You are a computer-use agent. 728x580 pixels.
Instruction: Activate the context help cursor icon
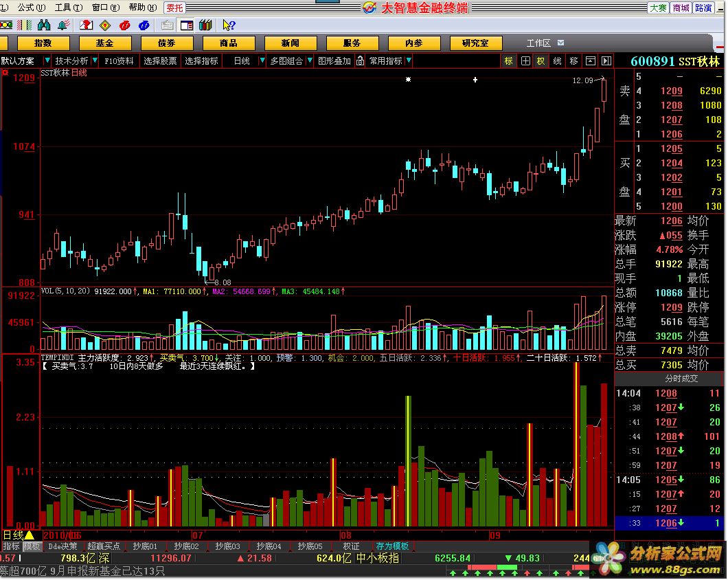[x=229, y=25]
